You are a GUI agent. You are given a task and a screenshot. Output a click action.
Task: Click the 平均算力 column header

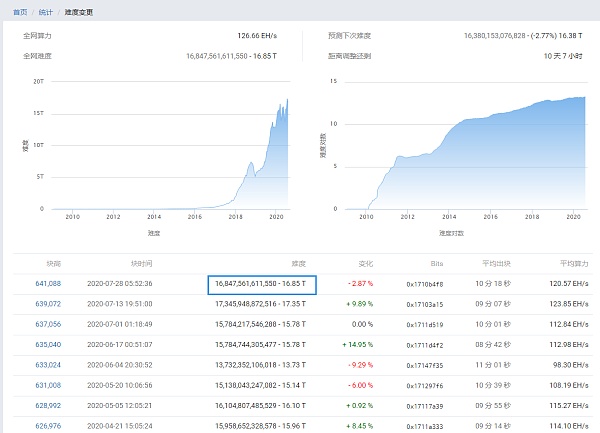tap(574, 264)
